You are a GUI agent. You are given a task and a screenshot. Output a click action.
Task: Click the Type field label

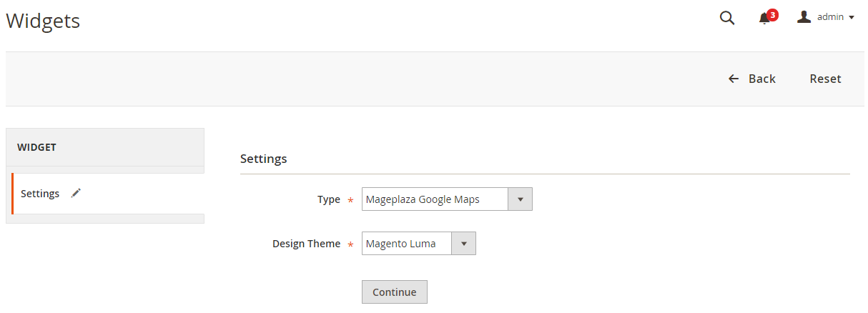pyautogui.click(x=328, y=199)
